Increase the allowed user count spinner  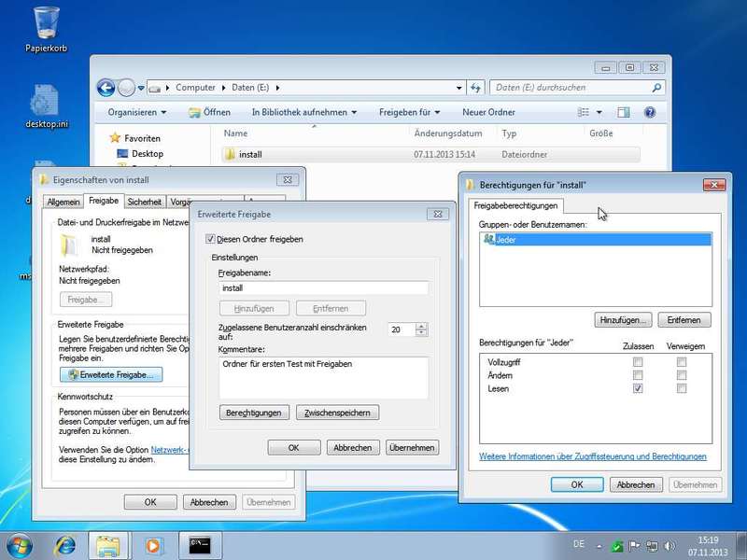(422, 326)
